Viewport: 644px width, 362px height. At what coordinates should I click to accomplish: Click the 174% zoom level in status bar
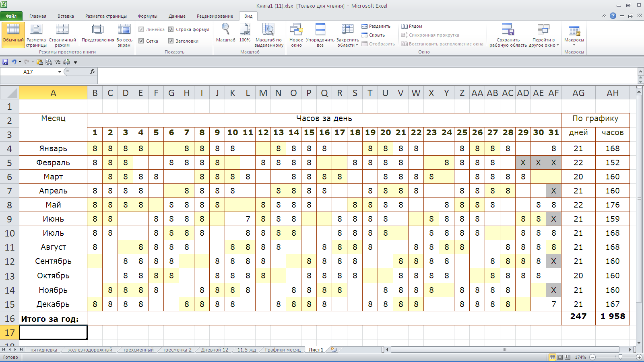click(580, 357)
